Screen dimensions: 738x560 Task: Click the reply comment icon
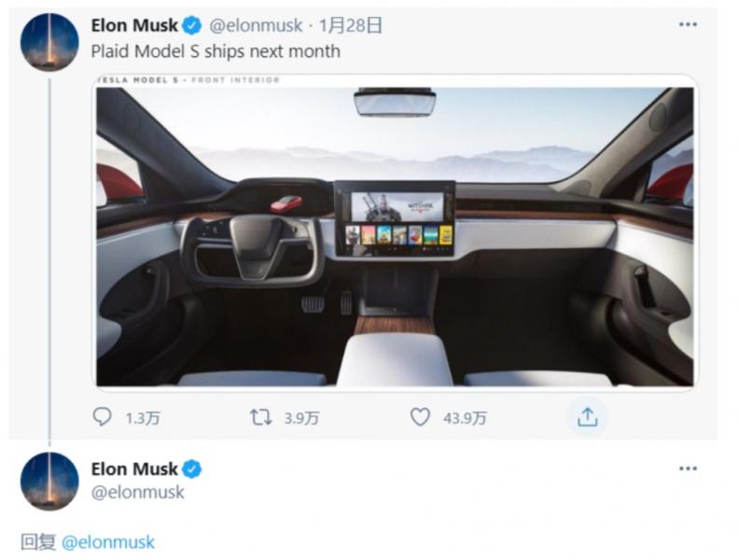tap(102, 417)
